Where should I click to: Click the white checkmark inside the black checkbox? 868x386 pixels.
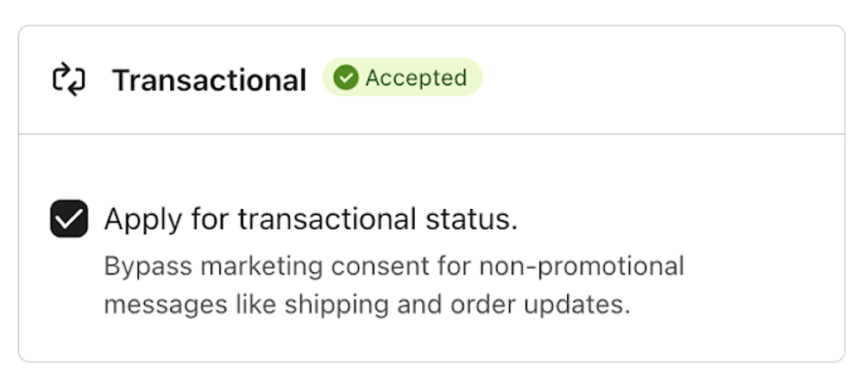(69, 219)
